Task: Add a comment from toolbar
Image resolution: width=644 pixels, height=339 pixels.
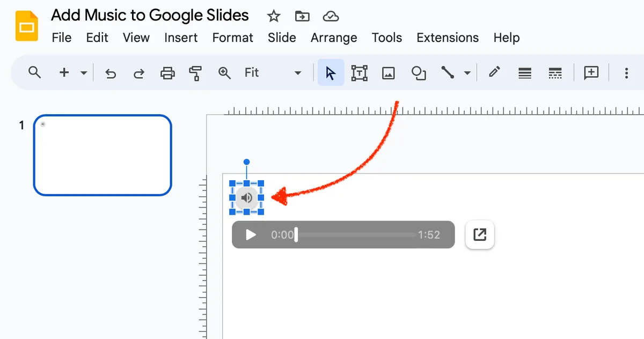Action: click(x=591, y=72)
